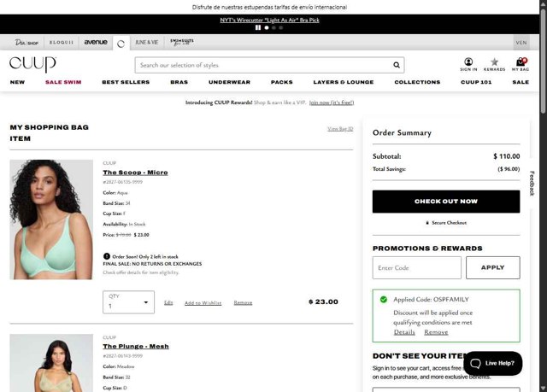The image size is (547, 392).
Task: Open The Plunge - Mesh product link
Action: tap(136, 347)
